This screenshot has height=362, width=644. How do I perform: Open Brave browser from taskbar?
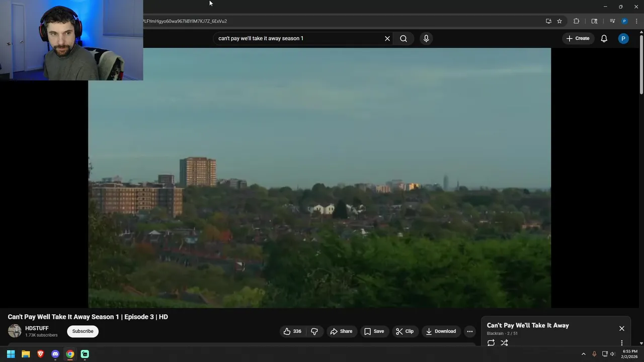pyautogui.click(x=40, y=354)
